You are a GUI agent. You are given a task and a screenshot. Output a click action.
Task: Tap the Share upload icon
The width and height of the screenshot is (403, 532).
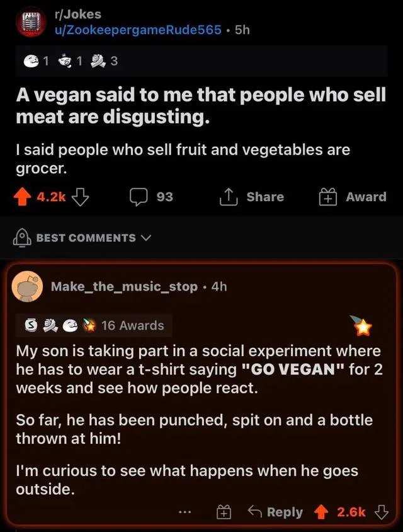click(x=227, y=197)
